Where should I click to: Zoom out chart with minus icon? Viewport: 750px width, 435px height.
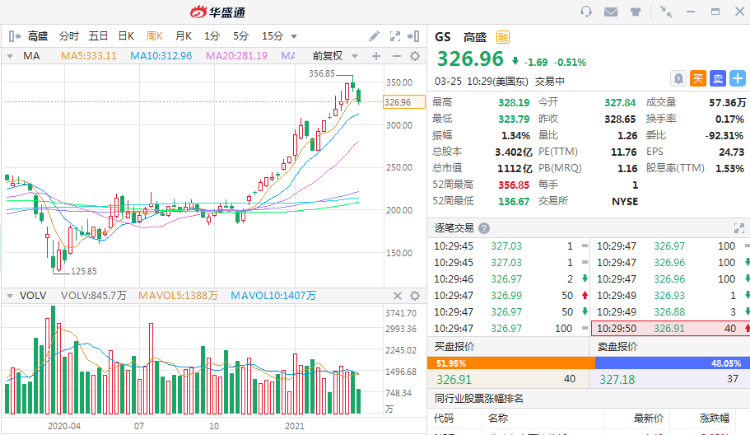point(396,56)
